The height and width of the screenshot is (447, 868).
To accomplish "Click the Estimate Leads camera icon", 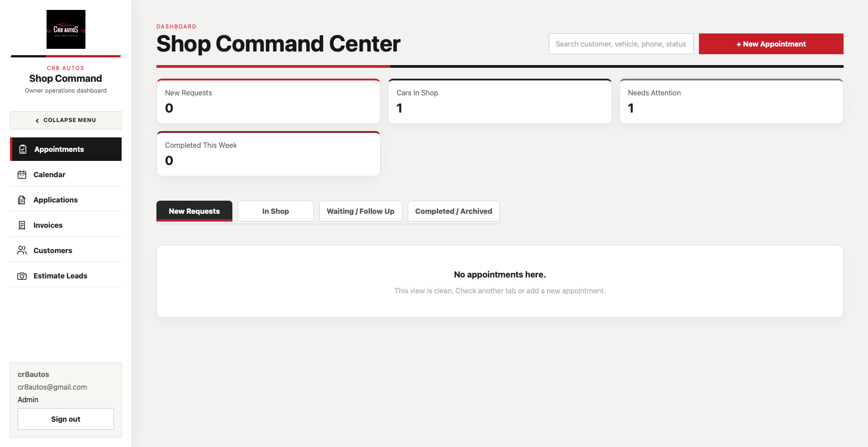I will click(22, 276).
